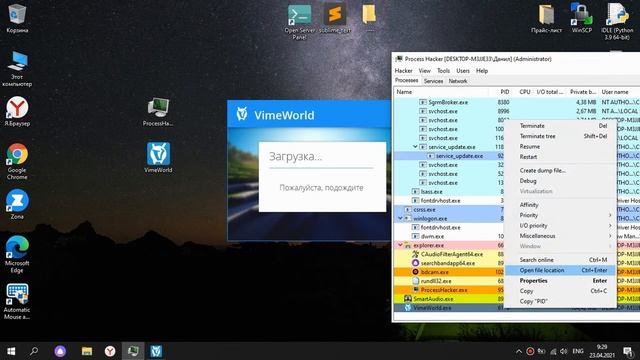Click the owl logo in VimeWorld launcher header

click(x=242, y=114)
